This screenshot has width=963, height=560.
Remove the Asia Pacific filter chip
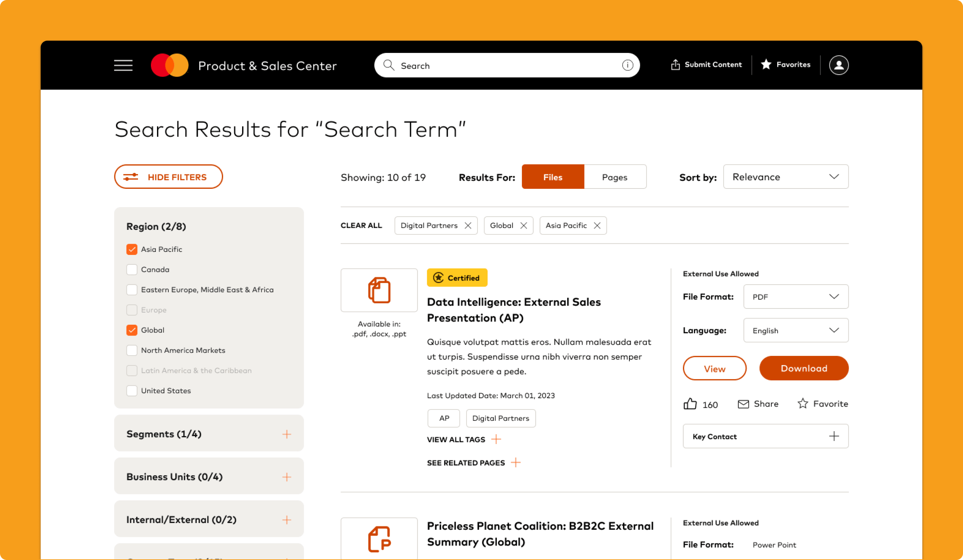coord(597,225)
